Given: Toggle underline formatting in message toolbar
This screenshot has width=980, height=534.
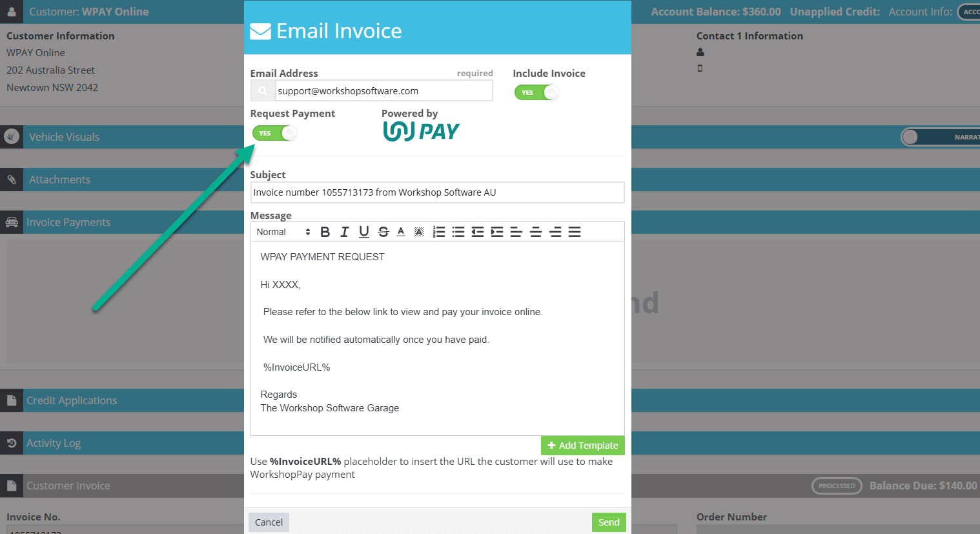Looking at the screenshot, I should pyautogui.click(x=363, y=232).
